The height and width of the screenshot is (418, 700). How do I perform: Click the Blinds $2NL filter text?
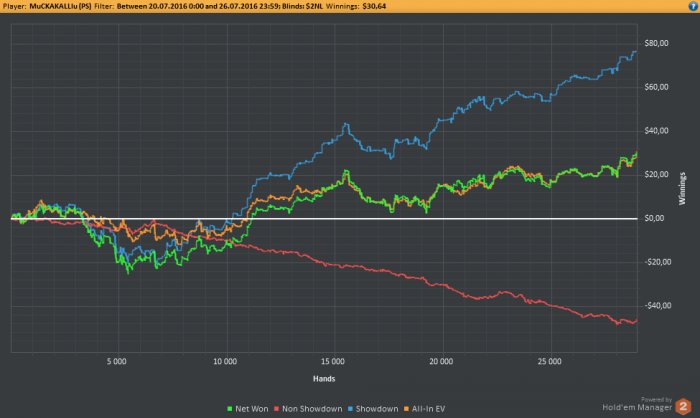click(302, 6)
